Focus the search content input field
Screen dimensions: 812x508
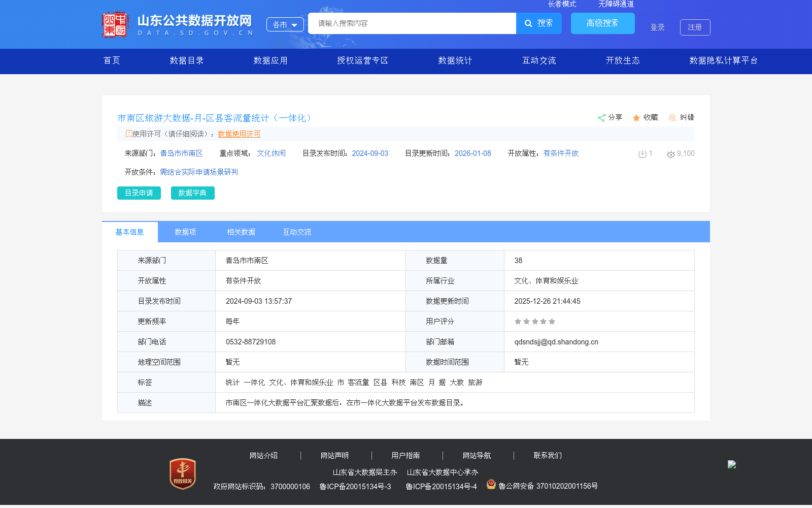(412, 23)
